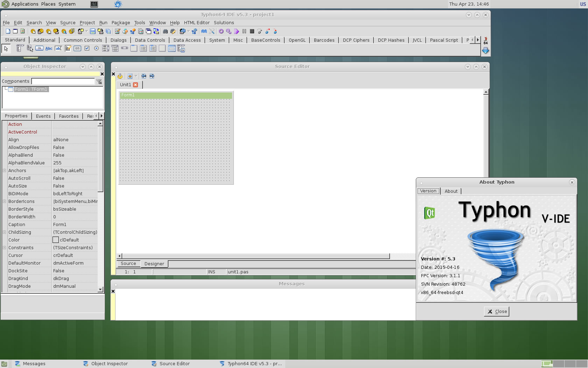
Task: Click the binoculars Find icon
Action: coord(165,31)
